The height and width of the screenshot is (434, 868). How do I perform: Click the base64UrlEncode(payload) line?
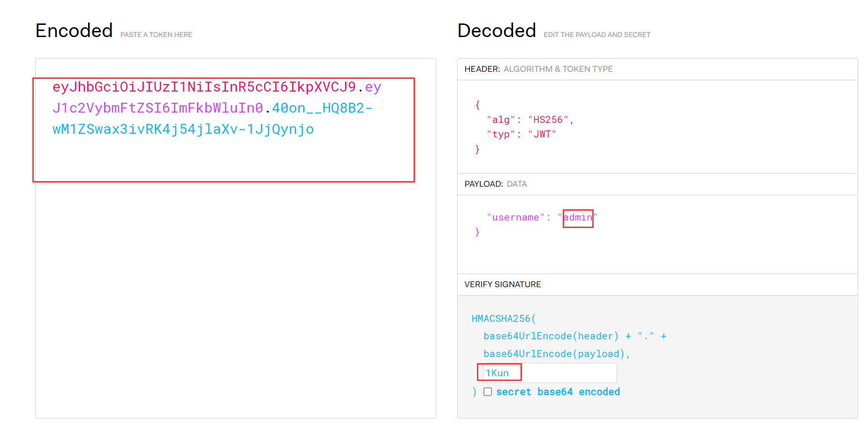click(557, 354)
